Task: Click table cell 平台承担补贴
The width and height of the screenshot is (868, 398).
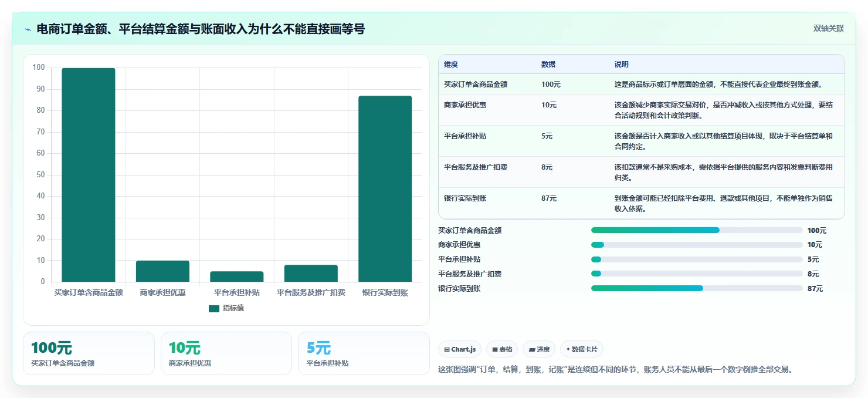Action: click(x=465, y=136)
